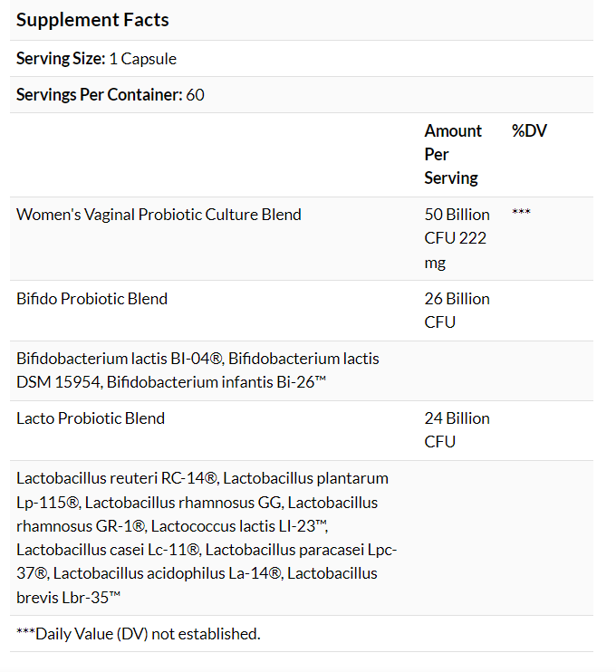This screenshot has height=672, width=616.
Task: Click Lactobacillus reuteri RC-14 strain text
Action: [x=117, y=478]
